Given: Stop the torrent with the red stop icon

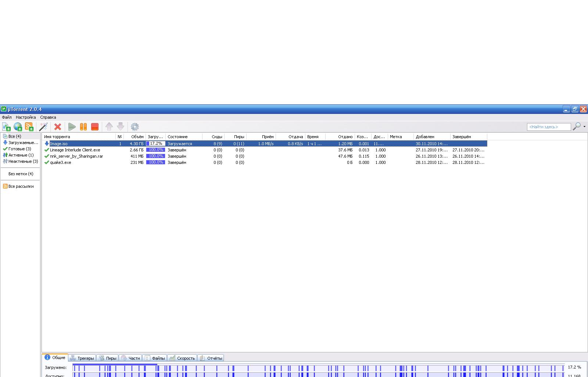Looking at the screenshot, I should coord(95,127).
